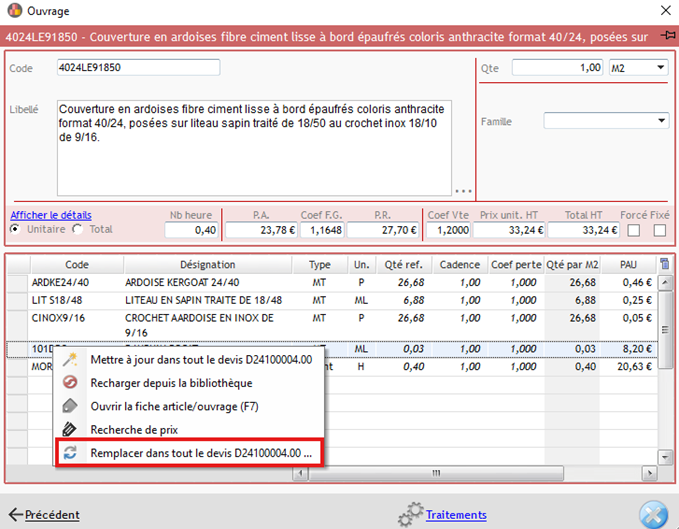Click the gears icon beside Traitements
This screenshot has height=529, width=679.
[410, 514]
